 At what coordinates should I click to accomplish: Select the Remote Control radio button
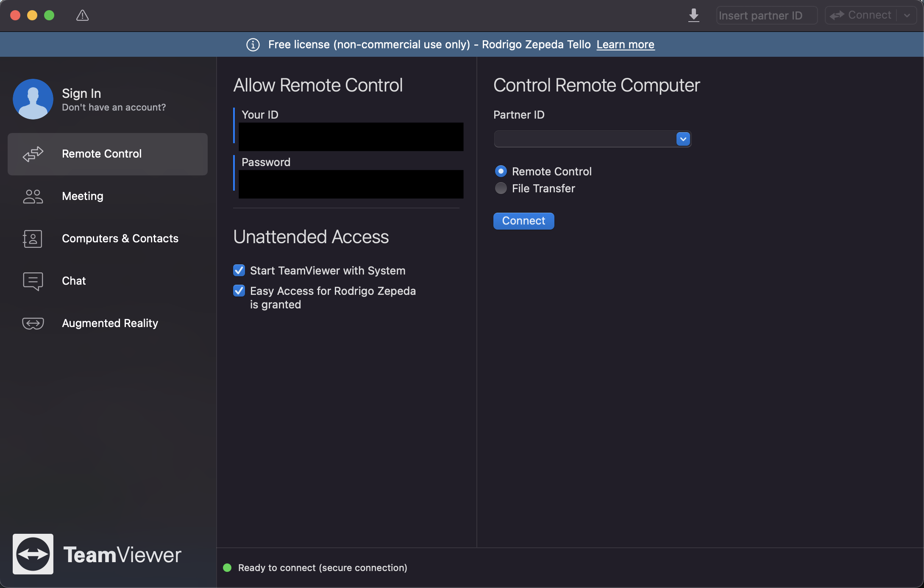(501, 171)
